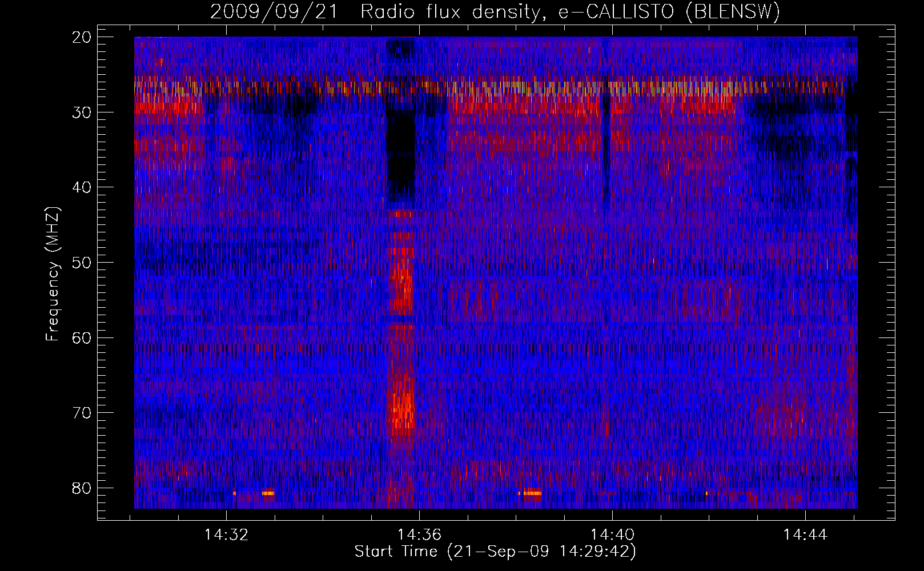This screenshot has height=571, width=924.
Task: Click the 14:40 time tick label
Action: point(612,534)
